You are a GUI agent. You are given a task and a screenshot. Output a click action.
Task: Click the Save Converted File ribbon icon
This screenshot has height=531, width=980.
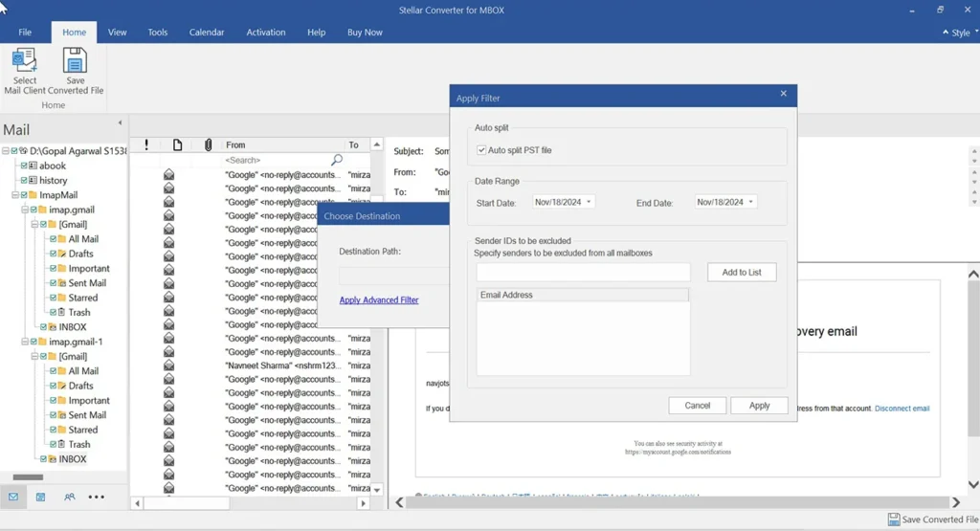click(75, 62)
